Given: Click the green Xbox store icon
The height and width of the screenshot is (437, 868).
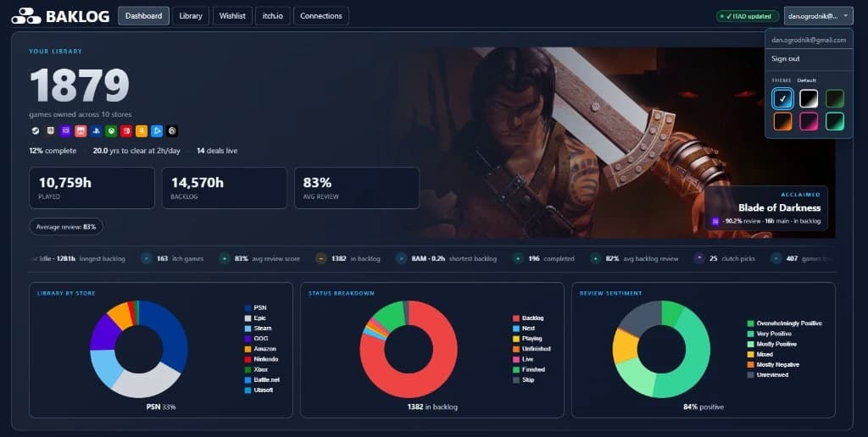Looking at the screenshot, I should (111, 131).
